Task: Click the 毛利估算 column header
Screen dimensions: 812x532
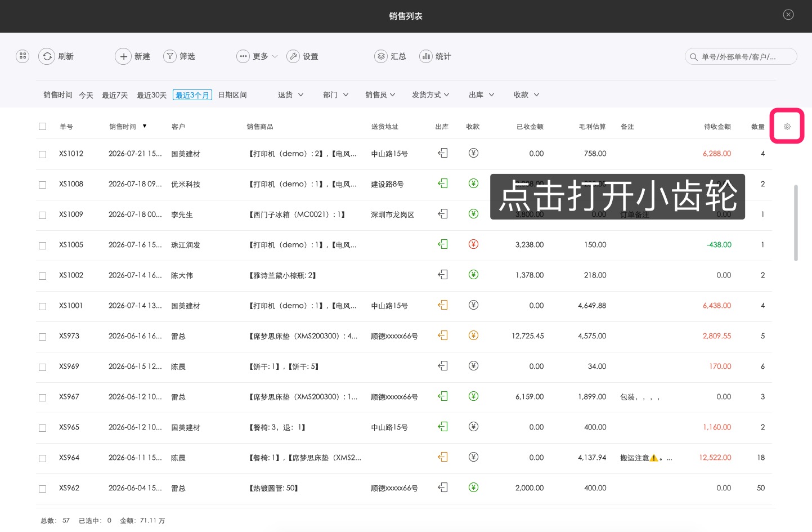Action: pos(593,127)
